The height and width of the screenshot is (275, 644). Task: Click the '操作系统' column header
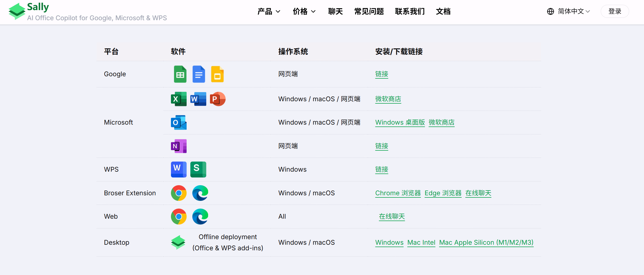pos(293,52)
